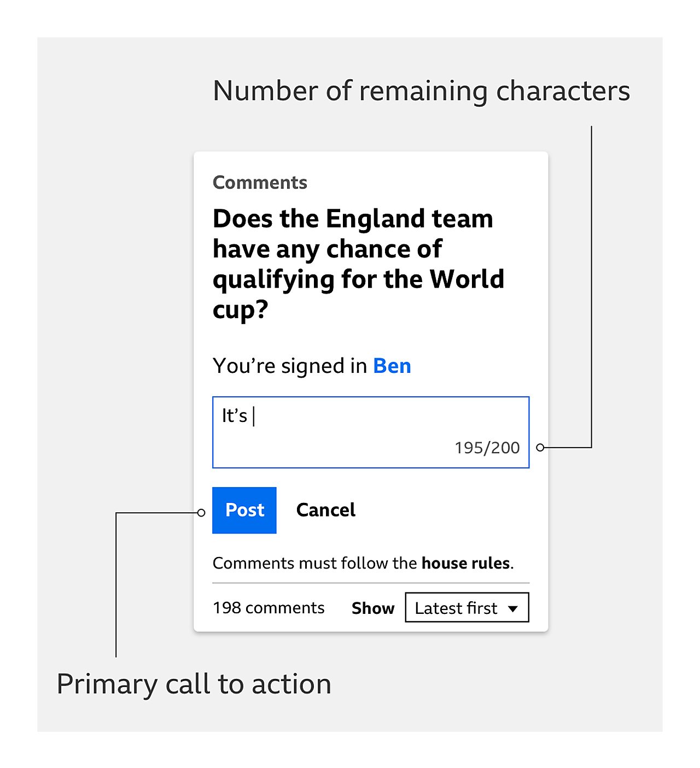
Task: Click the typed text It's in box
Action: click(x=235, y=415)
